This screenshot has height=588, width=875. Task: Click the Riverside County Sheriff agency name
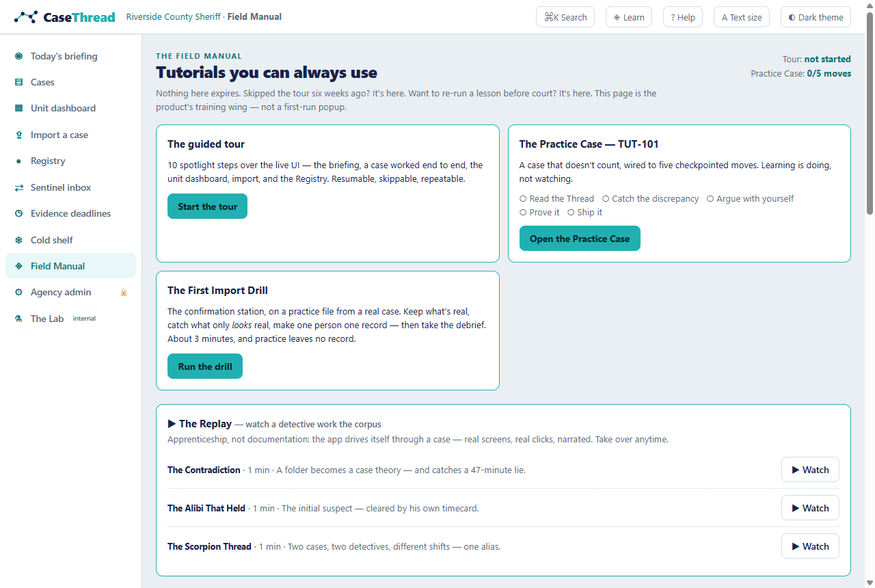pyautogui.click(x=174, y=17)
